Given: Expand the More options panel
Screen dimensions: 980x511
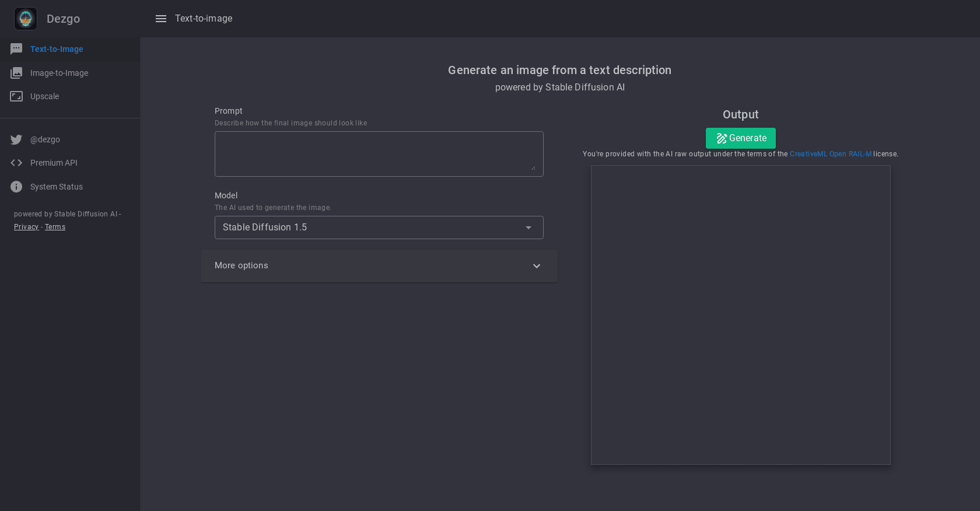Looking at the screenshot, I should 379,266.
